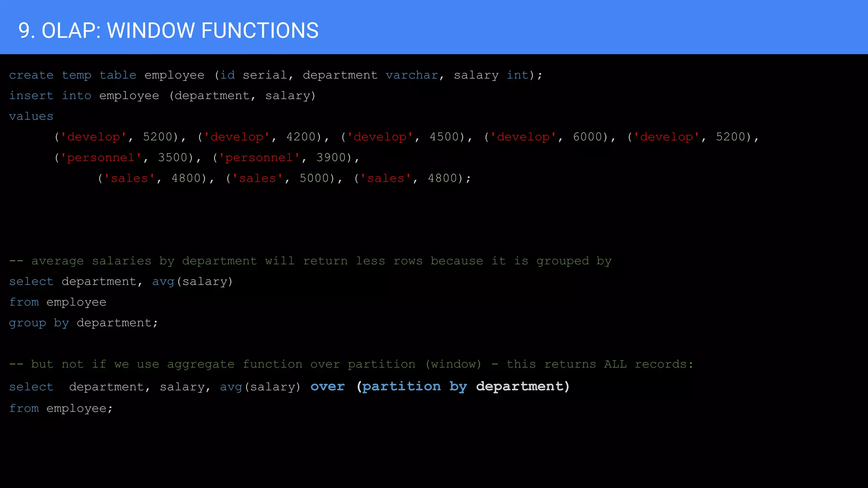Click the standalone "values" keyword
868x488 pixels.
tap(31, 116)
